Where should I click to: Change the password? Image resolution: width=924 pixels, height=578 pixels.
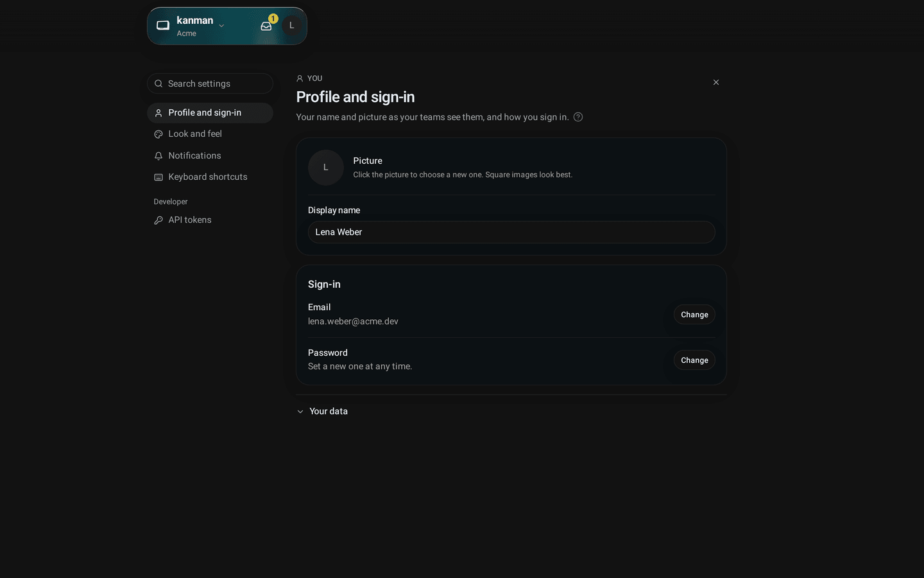click(x=694, y=360)
